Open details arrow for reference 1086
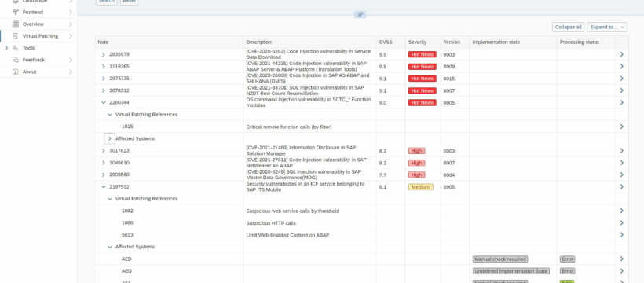644x283 pixels. (621, 223)
